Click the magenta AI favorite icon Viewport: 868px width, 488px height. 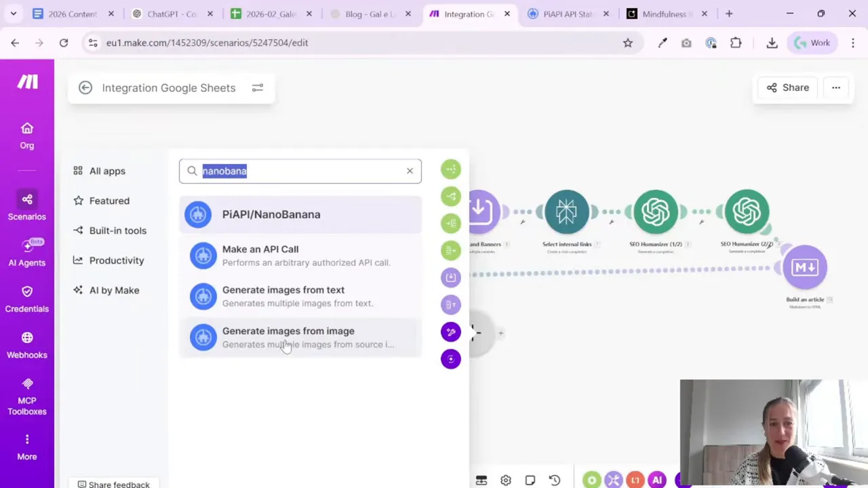tap(657, 480)
